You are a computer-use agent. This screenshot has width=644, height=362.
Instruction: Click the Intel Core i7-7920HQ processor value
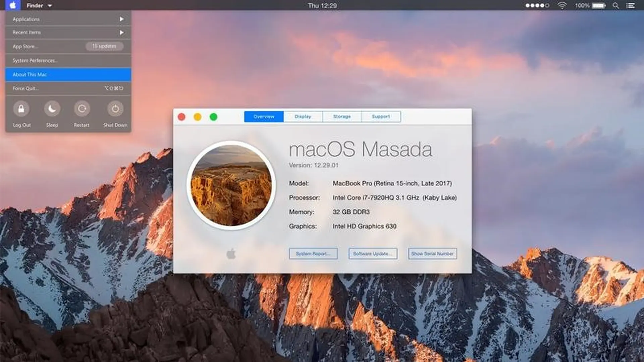(x=394, y=198)
